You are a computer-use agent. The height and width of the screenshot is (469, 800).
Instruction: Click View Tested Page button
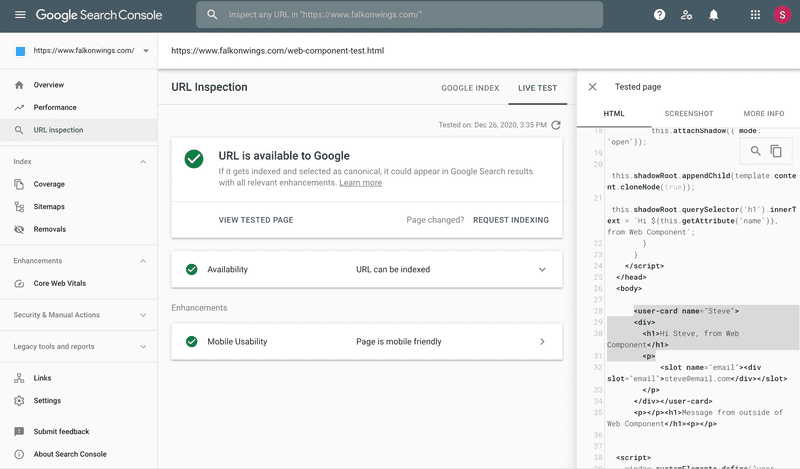[256, 220]
